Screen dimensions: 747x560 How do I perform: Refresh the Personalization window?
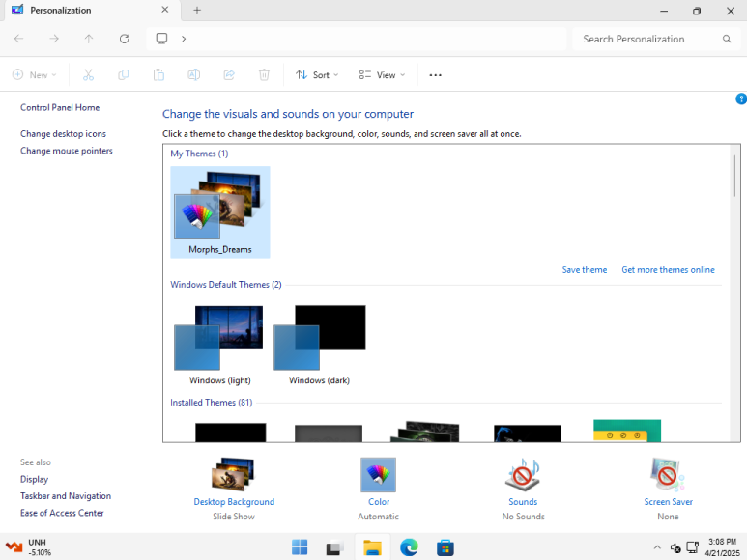[125, 39]
